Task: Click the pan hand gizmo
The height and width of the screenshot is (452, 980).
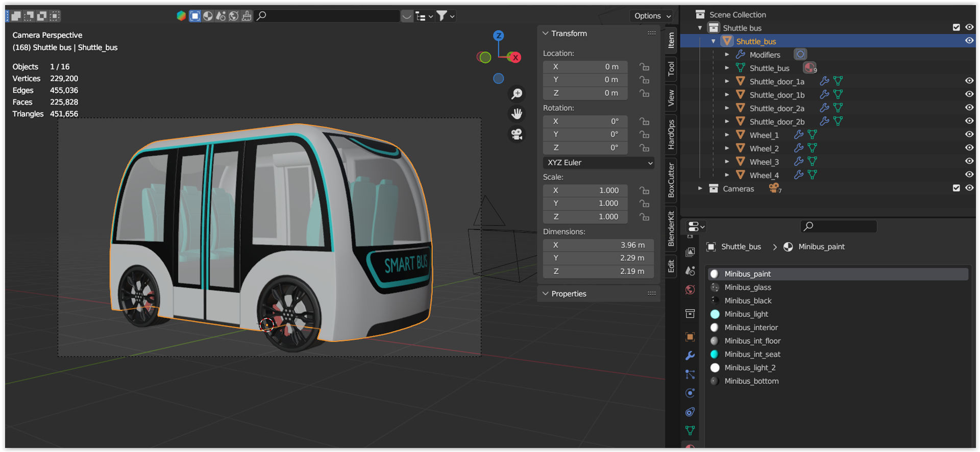Action: coord(517,114)
